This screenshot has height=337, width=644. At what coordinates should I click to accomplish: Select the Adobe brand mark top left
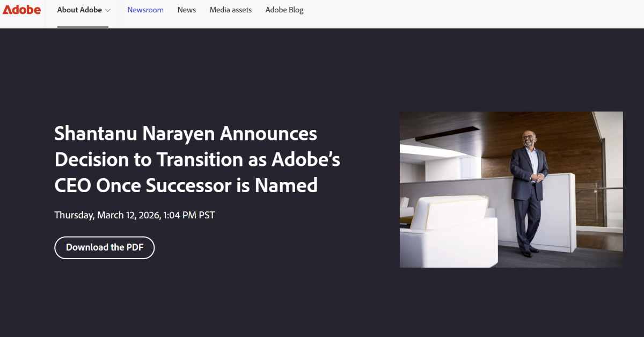[x=21, y=10]
